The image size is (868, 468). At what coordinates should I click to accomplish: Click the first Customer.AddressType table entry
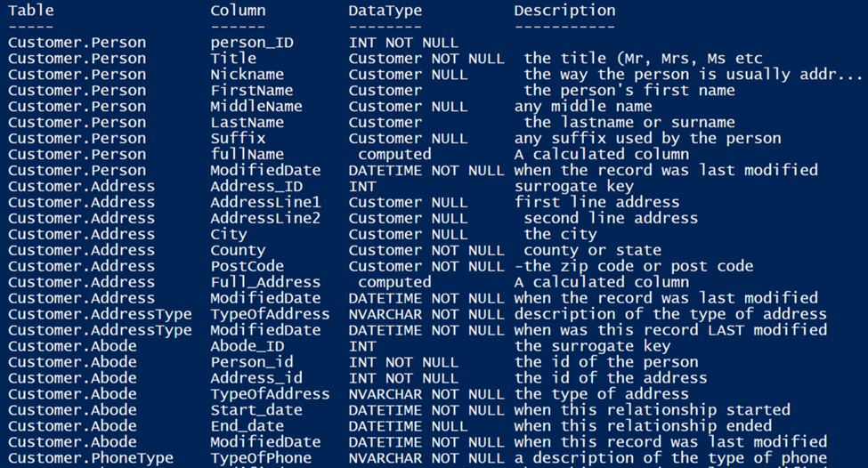click(100, 314)
